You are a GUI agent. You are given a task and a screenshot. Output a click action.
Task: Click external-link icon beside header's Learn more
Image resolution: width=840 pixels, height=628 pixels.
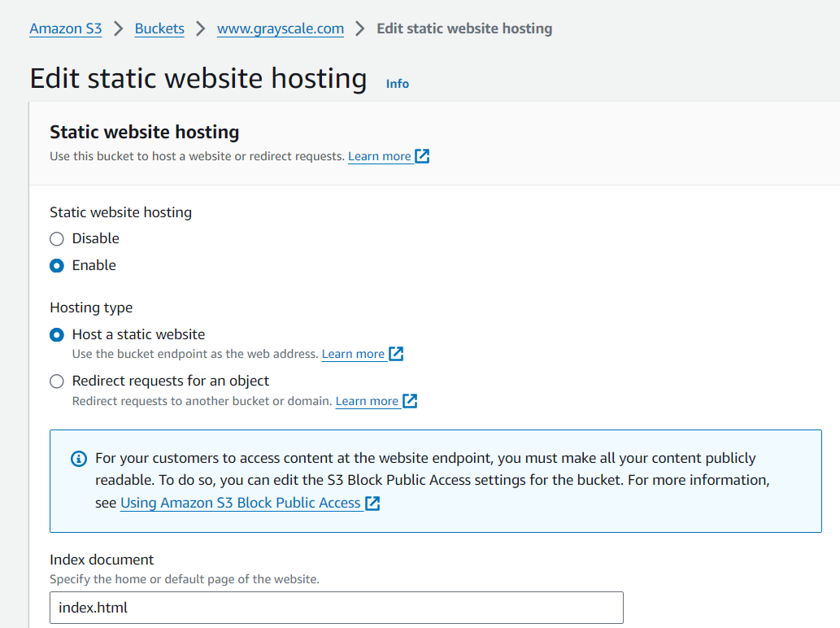pyautogui.click(x=422, y=156)
